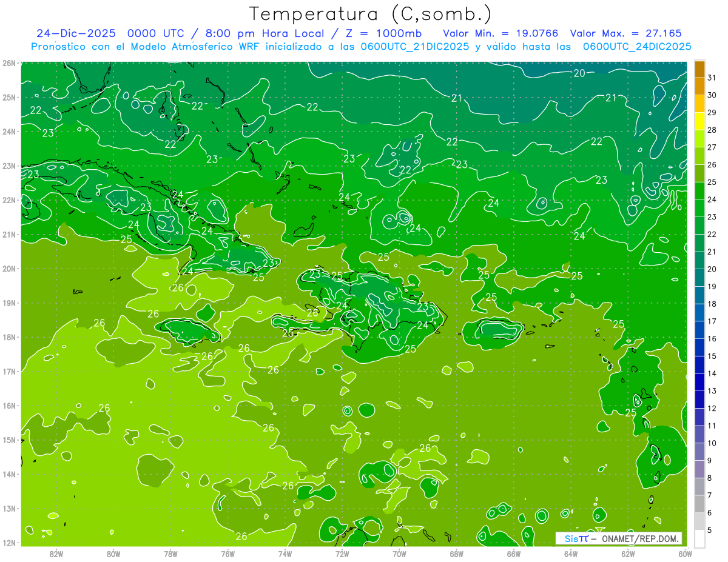Click color scale number 13
This screenshot has height=562, width=728.
tap(712, 391)
